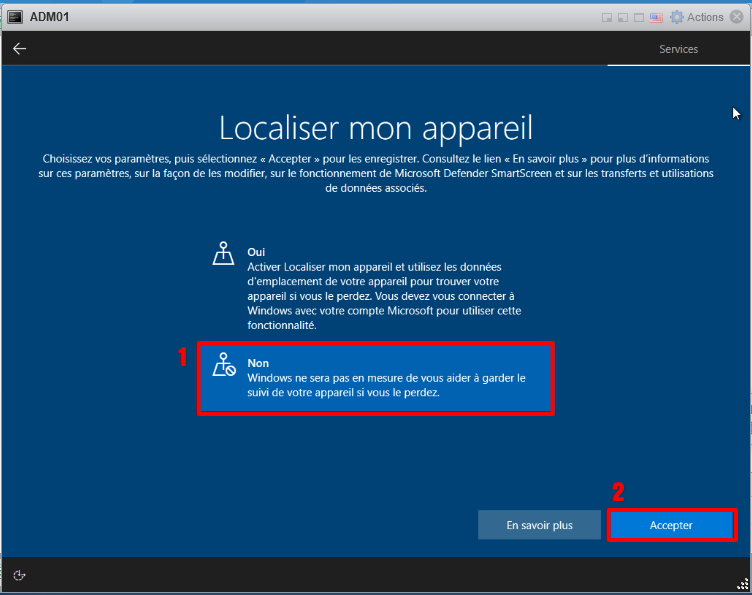Image resolution: width=752 pixels, height=595 pixels.
Task: Click the US flag keyboard layout icon
Action: click(x=657, y=17)
